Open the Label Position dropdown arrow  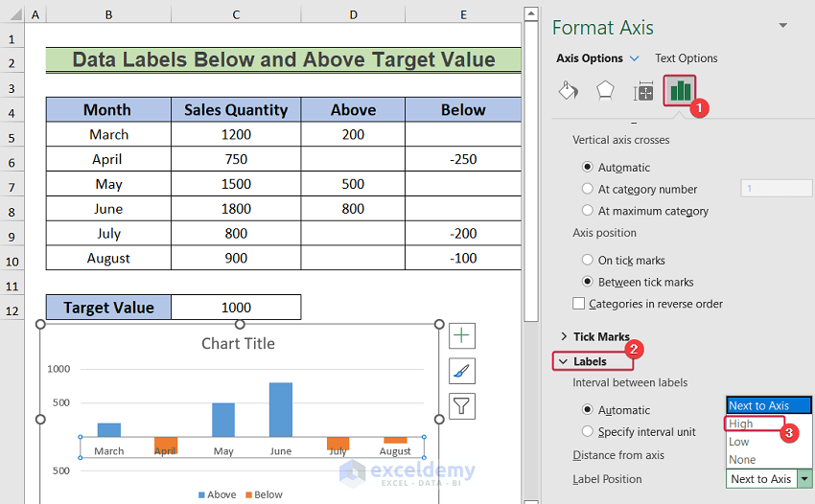click(804, 478)
